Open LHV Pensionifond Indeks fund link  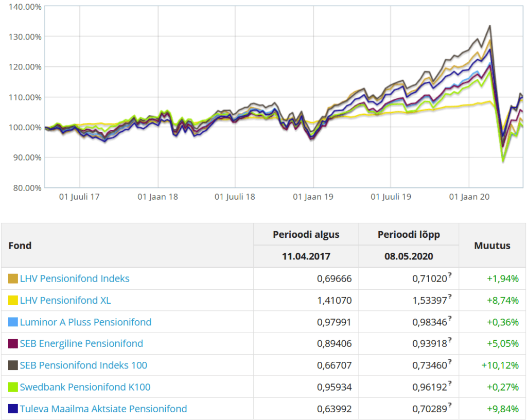pyautogui.click(x=74, y=278)
